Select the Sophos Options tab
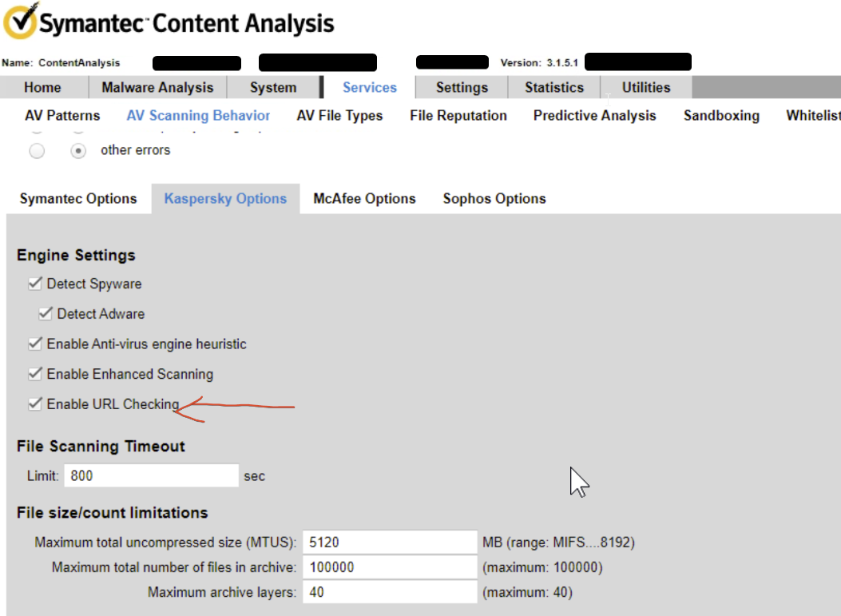The height and width of the screenshot is (616, 841). (x=494, y=199)
